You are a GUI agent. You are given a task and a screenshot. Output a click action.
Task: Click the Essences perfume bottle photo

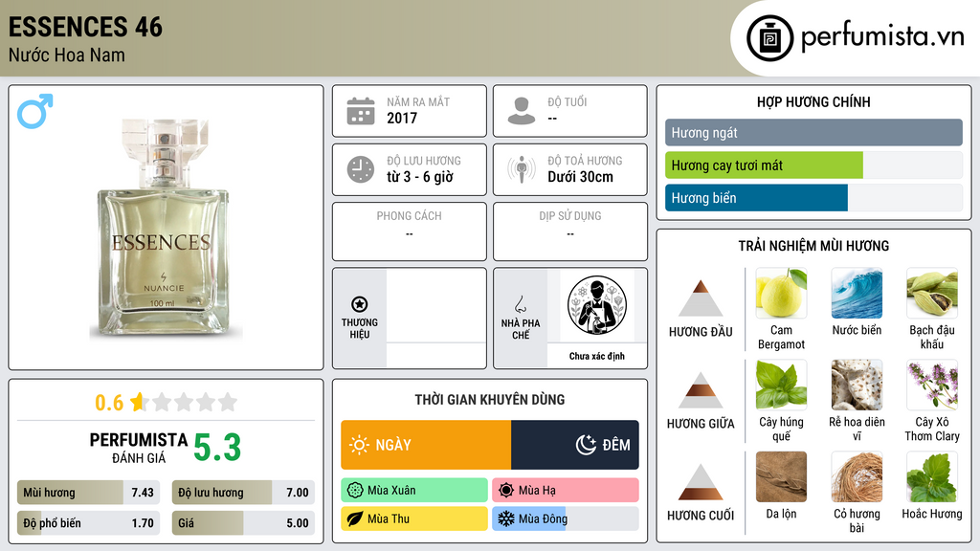[164, 228]
